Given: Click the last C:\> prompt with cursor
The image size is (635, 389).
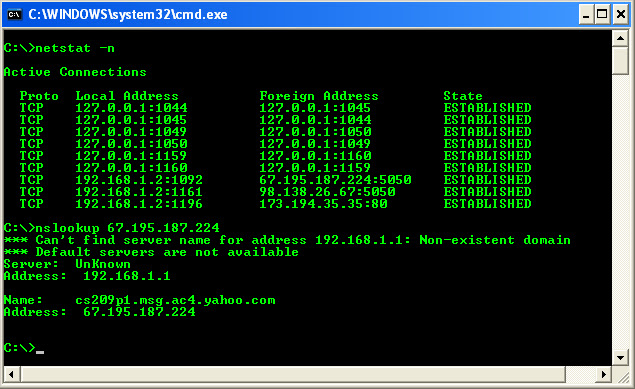Looking at the screenshot, I should [23, 348].
